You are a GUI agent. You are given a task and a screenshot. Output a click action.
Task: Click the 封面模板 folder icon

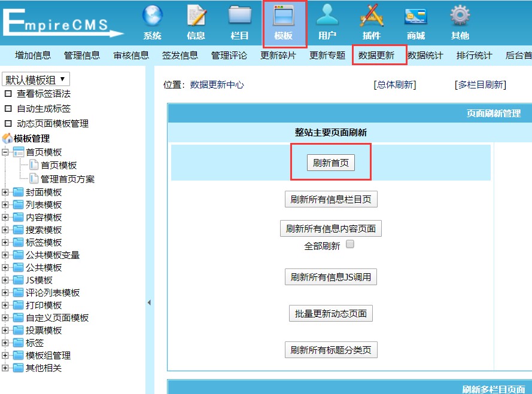tap(19, 193)
